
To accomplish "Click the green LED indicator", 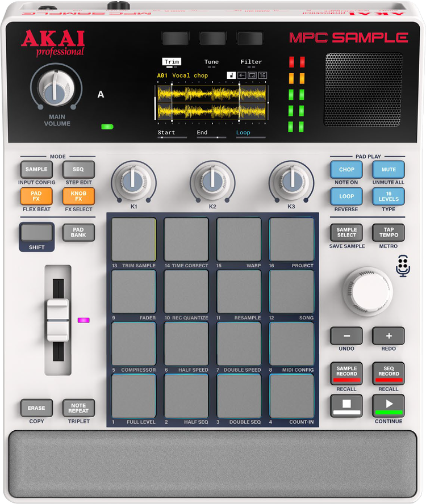I will pyautogui.click(x=107, y=127).
